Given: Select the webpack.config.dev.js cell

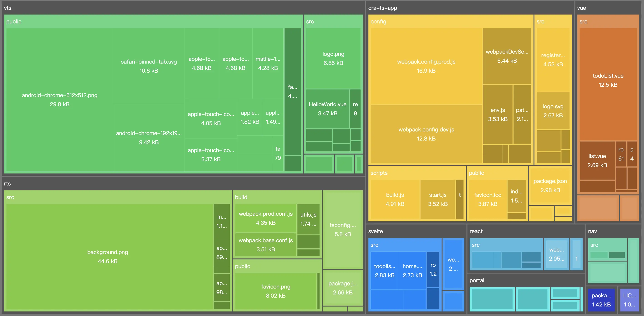Looking at the screenshot, I should click(426, 134).
